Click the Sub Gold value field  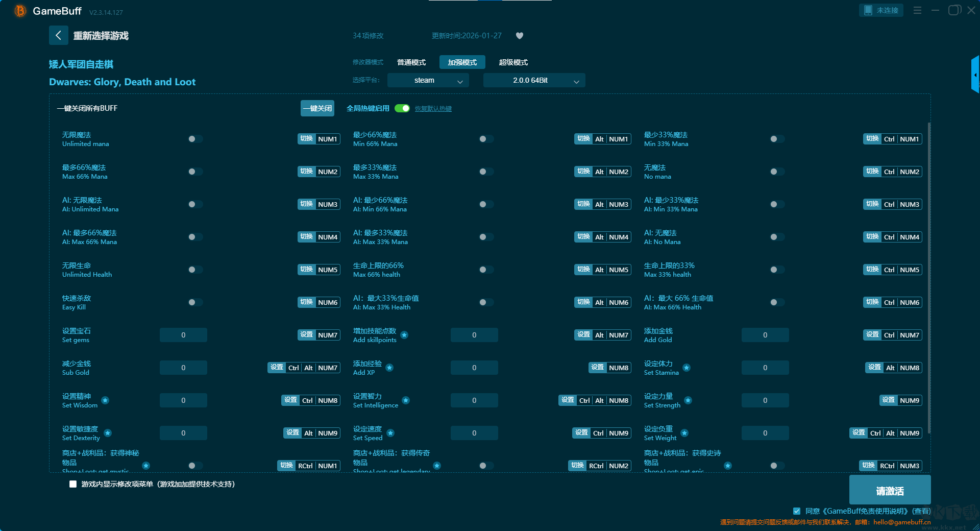(183, 368)
